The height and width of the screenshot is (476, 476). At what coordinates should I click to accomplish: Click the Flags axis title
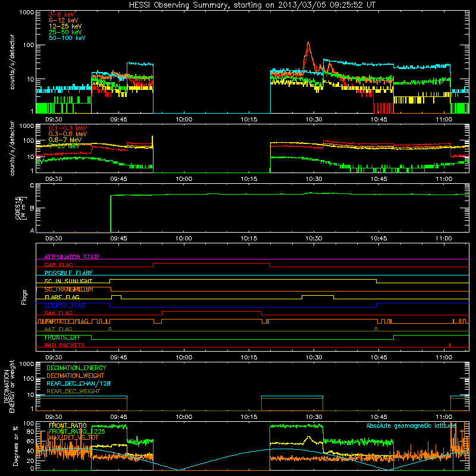(x=24, y=297)
